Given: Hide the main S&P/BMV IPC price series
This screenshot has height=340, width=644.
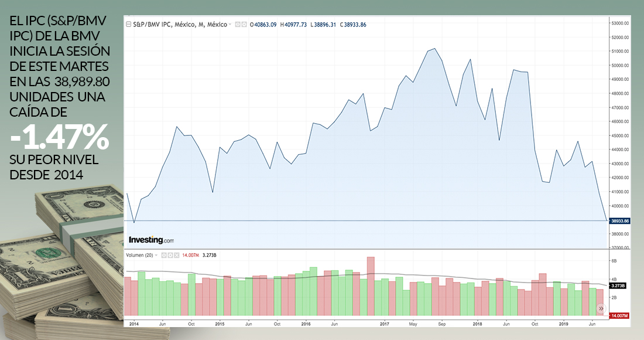Looking at the screenshot, I should pos(238,25).
